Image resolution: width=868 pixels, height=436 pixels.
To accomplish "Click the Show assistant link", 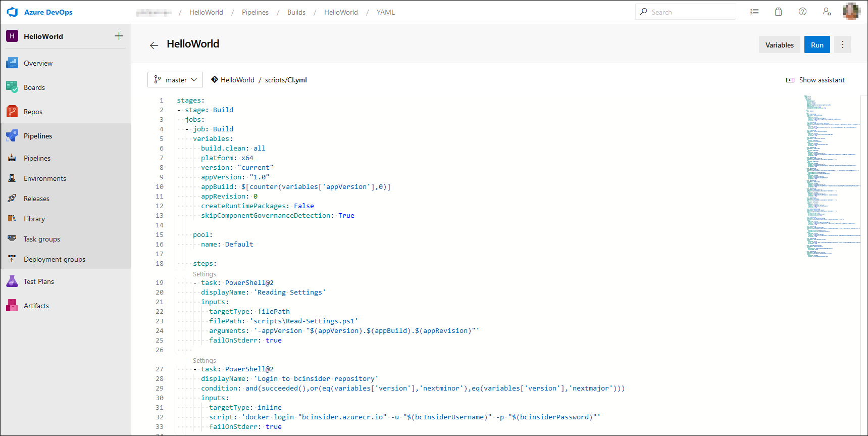I will [822, 80].
